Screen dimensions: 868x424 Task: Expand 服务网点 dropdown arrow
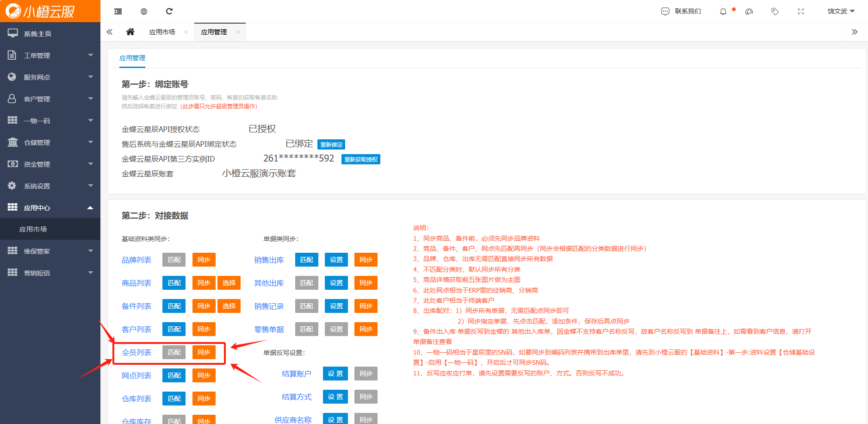[91, 77]
